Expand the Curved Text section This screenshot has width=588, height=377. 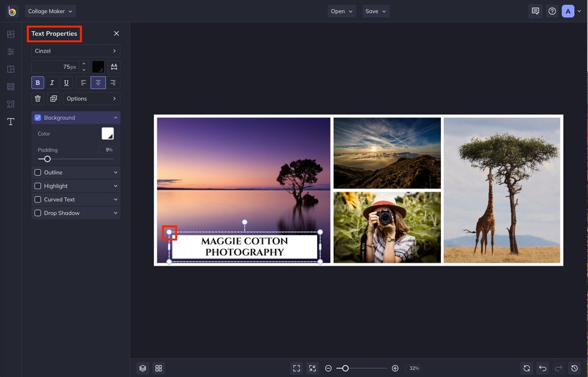click(115, 200)
